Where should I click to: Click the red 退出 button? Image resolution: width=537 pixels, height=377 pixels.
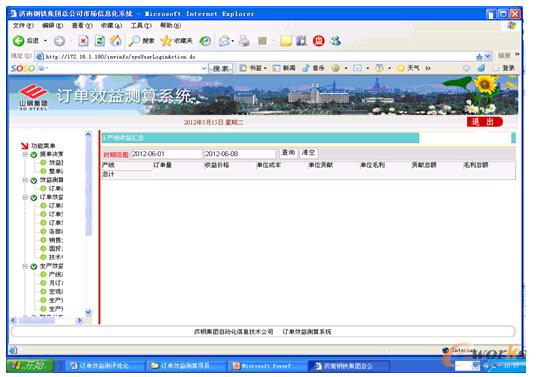pos(484,122)
